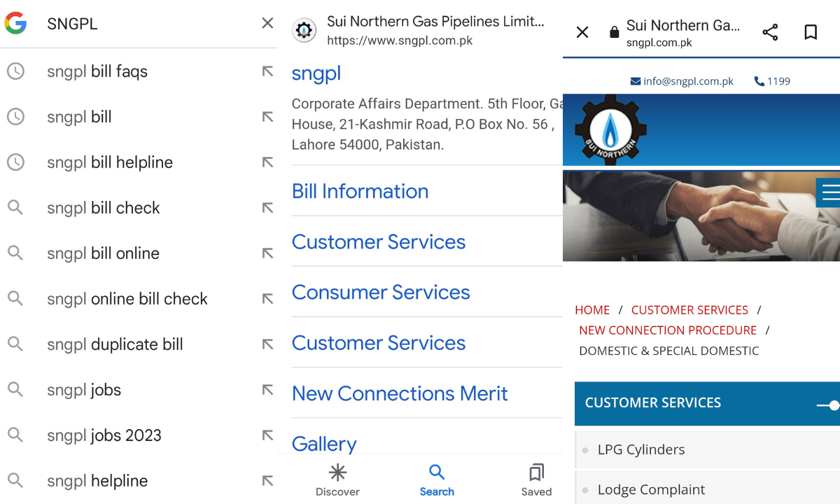This screenshot has height=504, width=840.
Task: Insert suggestion arrow for sngpl bill online
Action: 267,253
